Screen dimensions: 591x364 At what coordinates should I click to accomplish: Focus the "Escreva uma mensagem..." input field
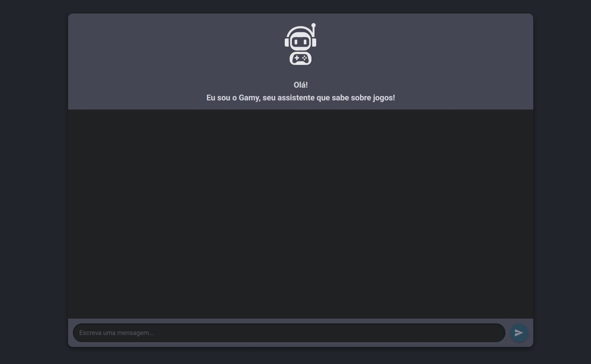288,333
